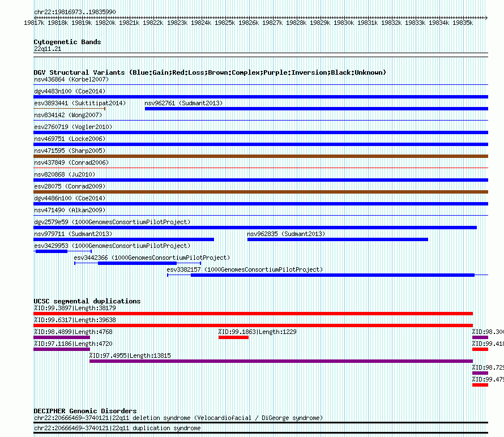The width and height of the screenshot is (504, 437).
Task: Click the purple bar under %ID:97.4955
Action: pyautogui.click(x=281, y=361)
